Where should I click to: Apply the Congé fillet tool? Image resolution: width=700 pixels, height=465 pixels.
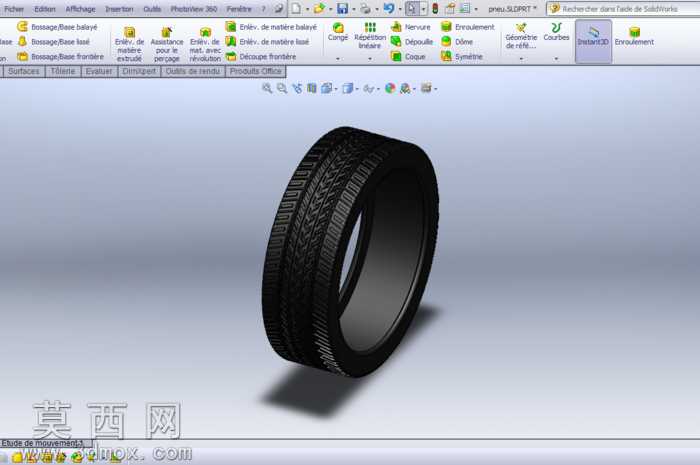point(338,32)
